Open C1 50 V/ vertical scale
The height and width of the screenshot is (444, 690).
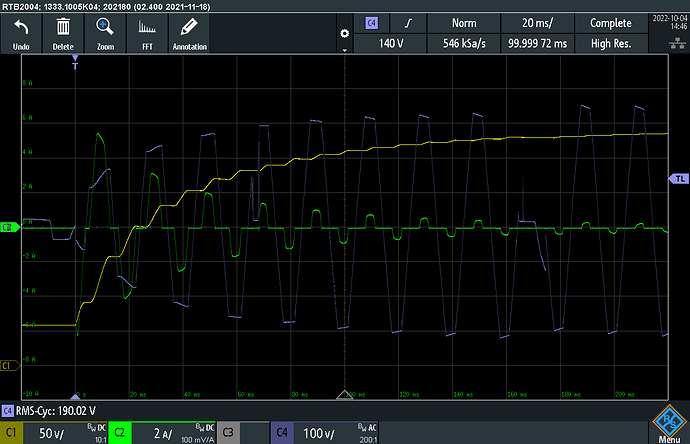tap(65, 433)
